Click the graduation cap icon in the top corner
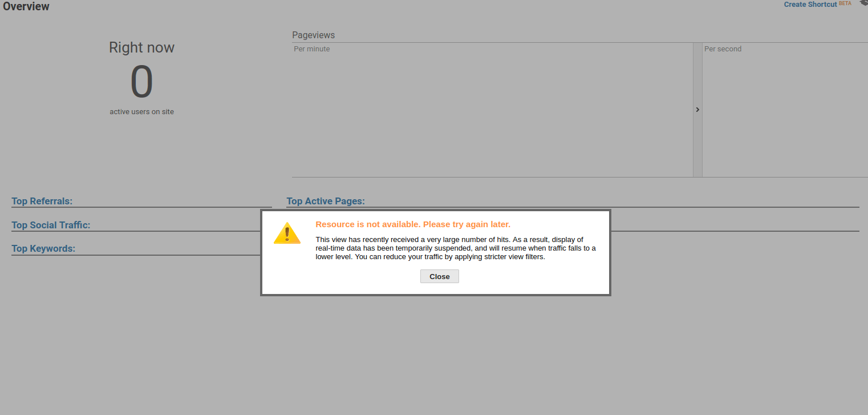This screenshot has height=415, width=868. click(x=864, y=3)
